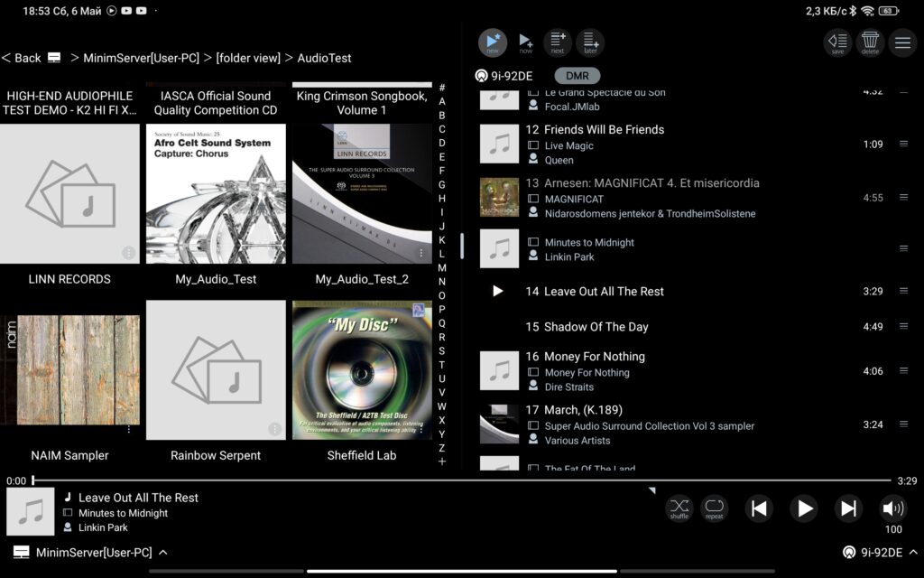
Task: Click reorder handle for Leave Out All The Rest
Action: pyautogui.click(x=903, y=290)
